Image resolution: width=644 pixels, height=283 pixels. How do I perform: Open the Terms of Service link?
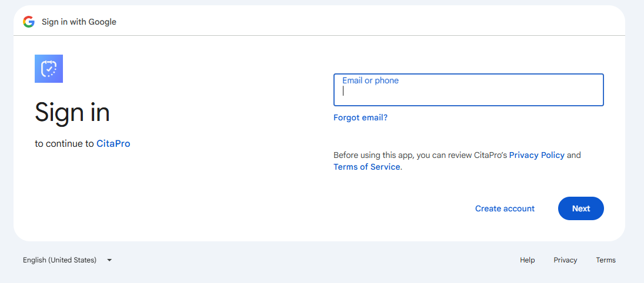[x=367, y=167]
